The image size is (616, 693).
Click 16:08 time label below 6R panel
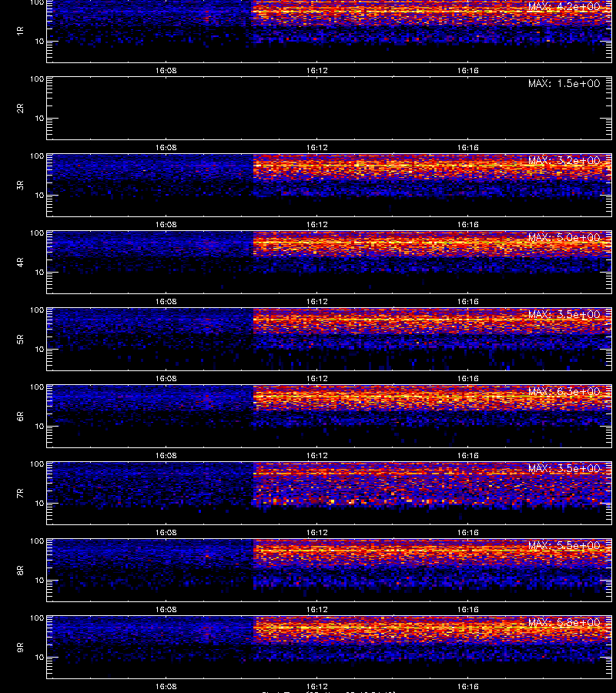point(166,455)
